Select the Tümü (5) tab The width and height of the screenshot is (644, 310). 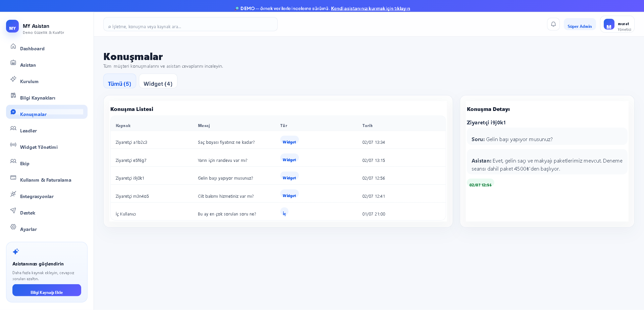(120, 81)
